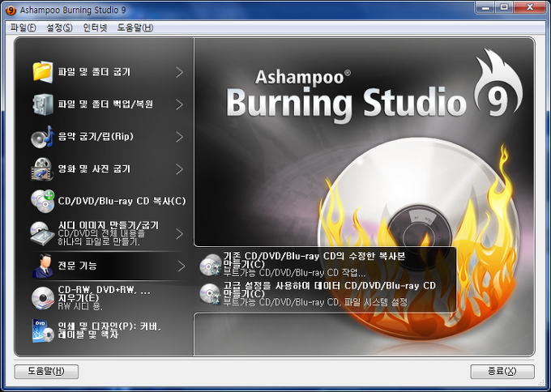
Task: Click the 도움말(H) button at bottom left
Action: click(46, 371)
